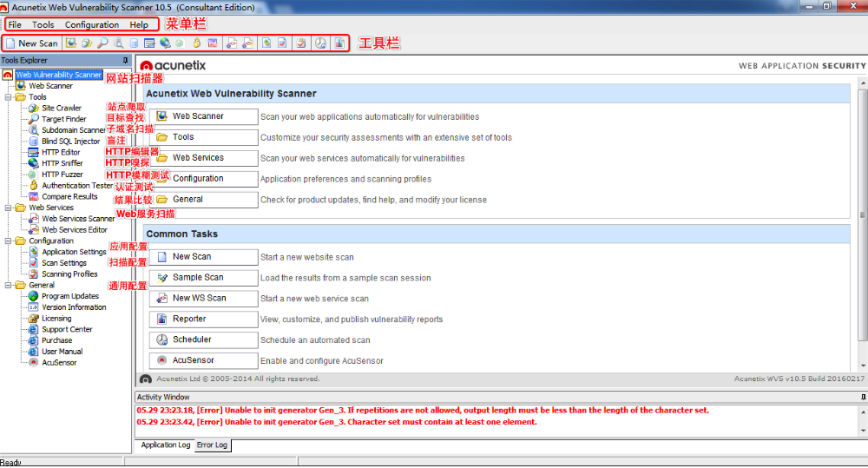Click Reporter button under Common Tasks

(203, 319)
